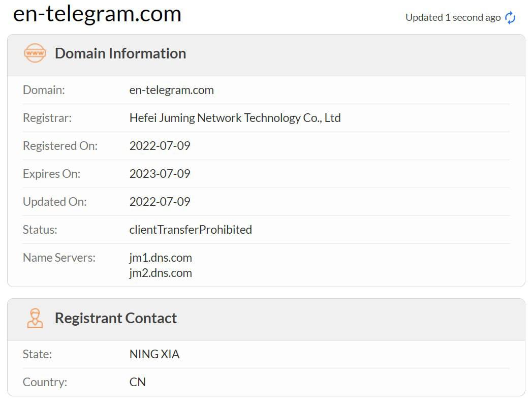Viewport: 532px width, 405px height.
Task: Click the Expires On date 2023-07-09
Action: click(160, 174)
